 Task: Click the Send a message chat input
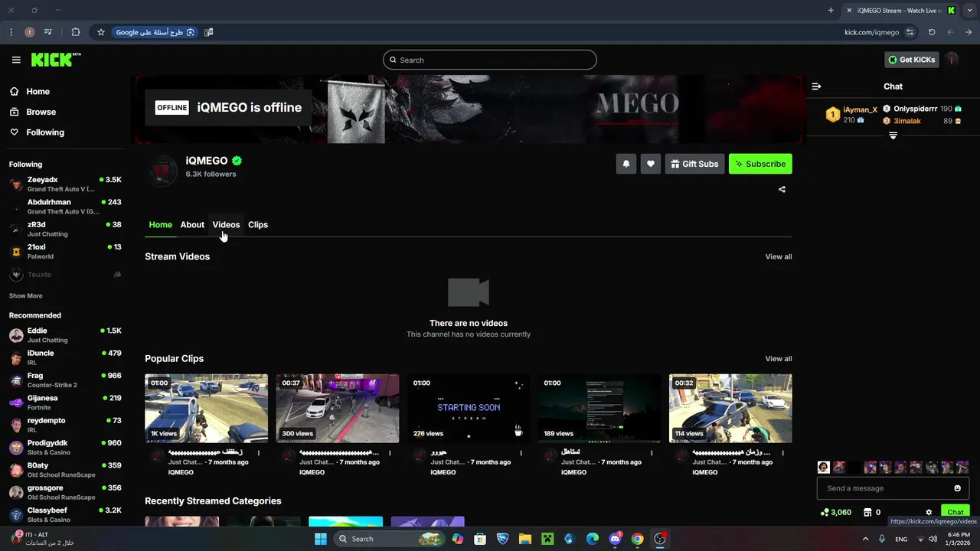884,488
